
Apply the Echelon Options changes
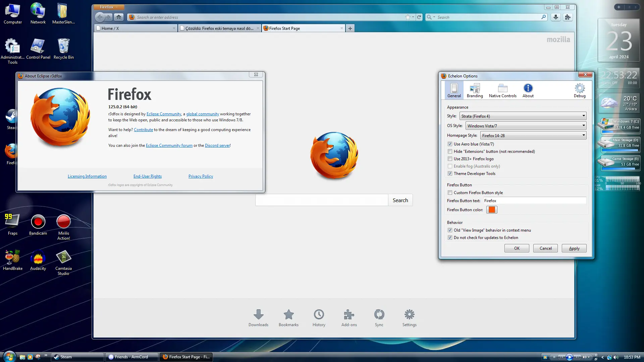574,248
